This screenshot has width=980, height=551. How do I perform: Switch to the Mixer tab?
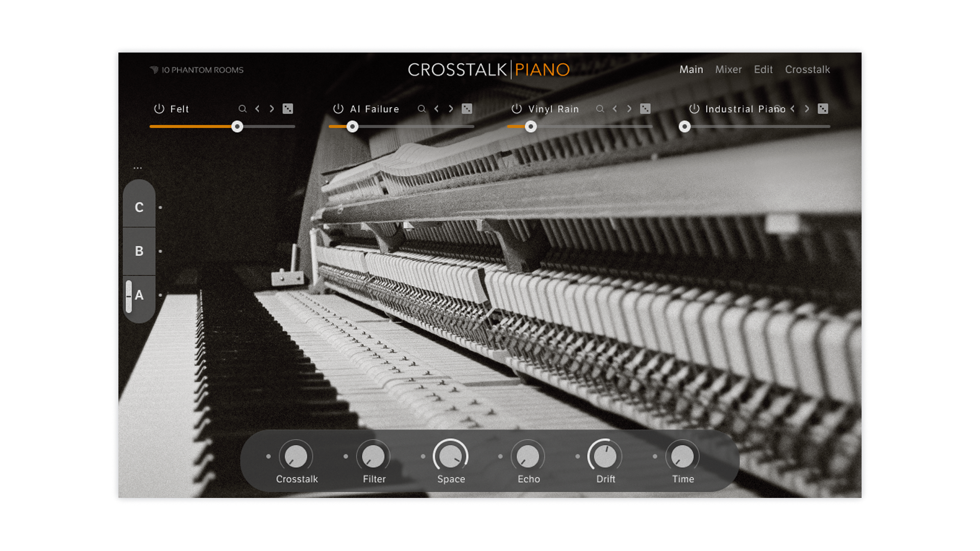point(728,69)
